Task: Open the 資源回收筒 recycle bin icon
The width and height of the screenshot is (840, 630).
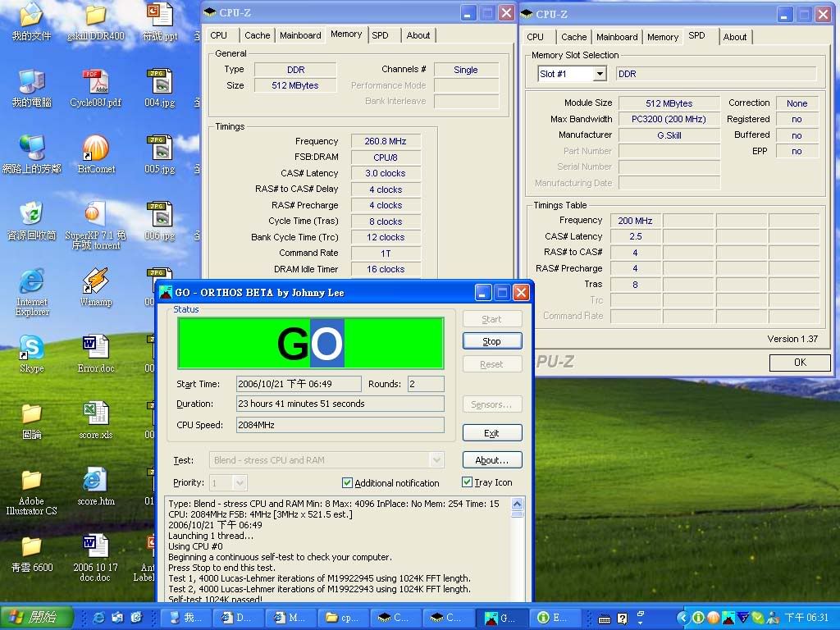Action: pyautogui.click(x=31, y=221)
